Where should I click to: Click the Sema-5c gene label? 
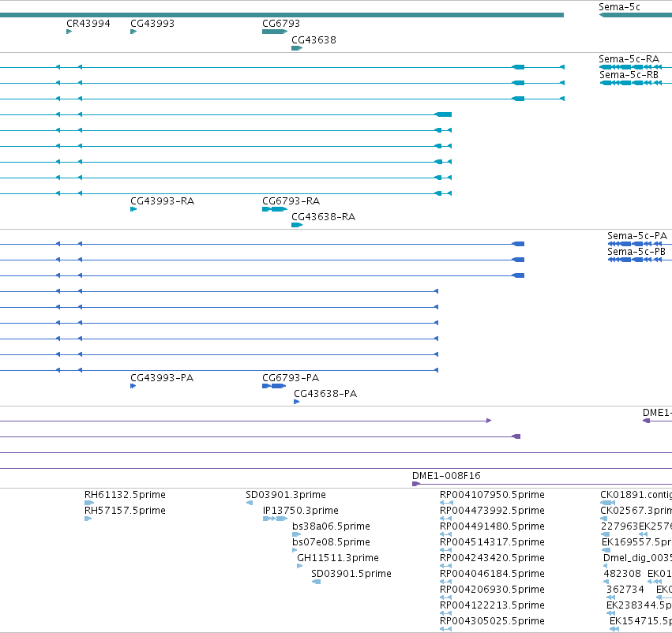pyautogui.click(x=619, y=7)
